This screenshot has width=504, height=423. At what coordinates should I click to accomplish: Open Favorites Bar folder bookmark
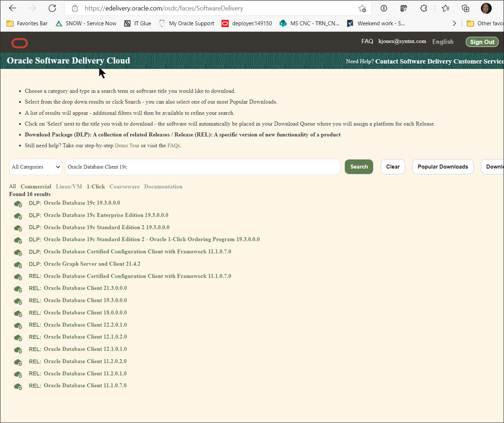[27, 23]
